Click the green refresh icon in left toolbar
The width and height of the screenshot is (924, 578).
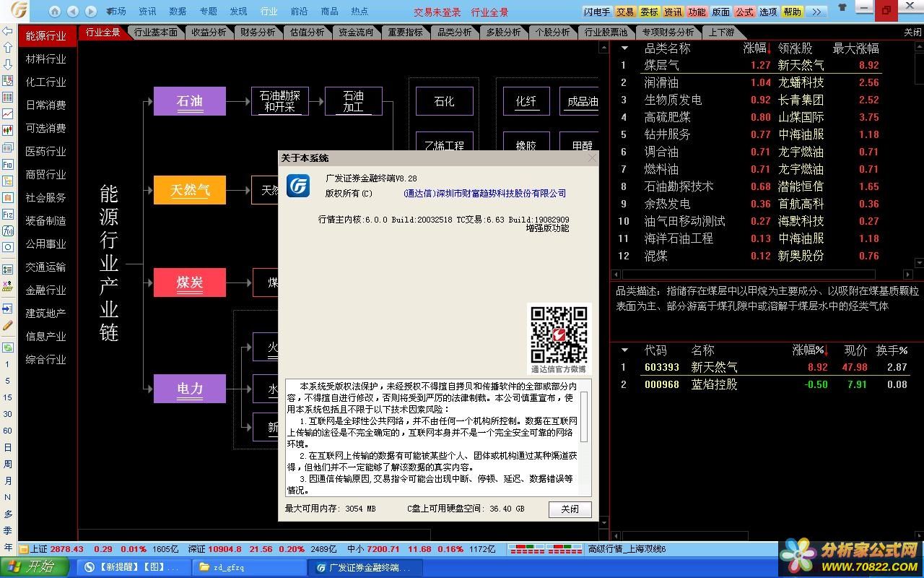(8, 348)
